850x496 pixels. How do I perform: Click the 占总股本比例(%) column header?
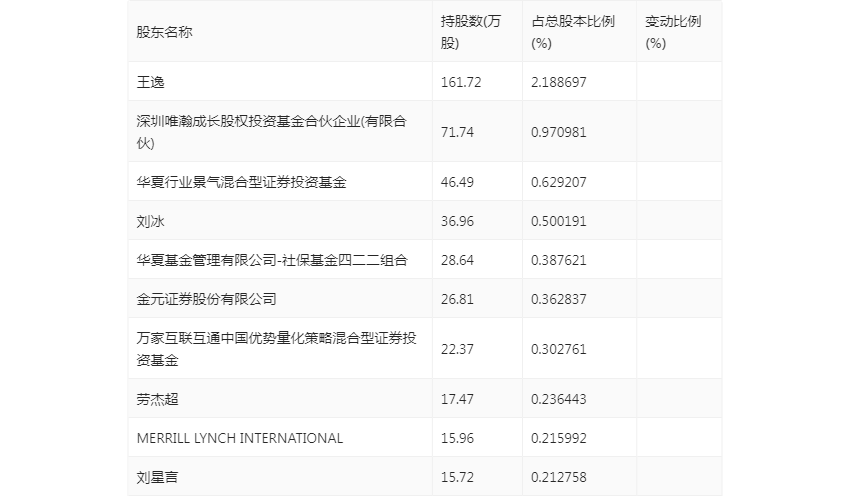(x=572, y=32)
